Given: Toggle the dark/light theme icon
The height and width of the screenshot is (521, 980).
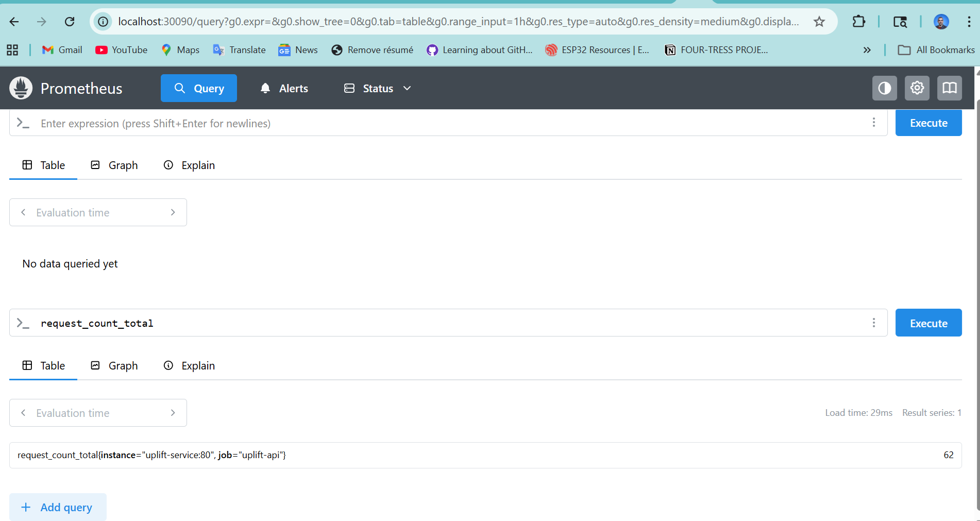Looking at the screenshot, I should pos(884,88).
